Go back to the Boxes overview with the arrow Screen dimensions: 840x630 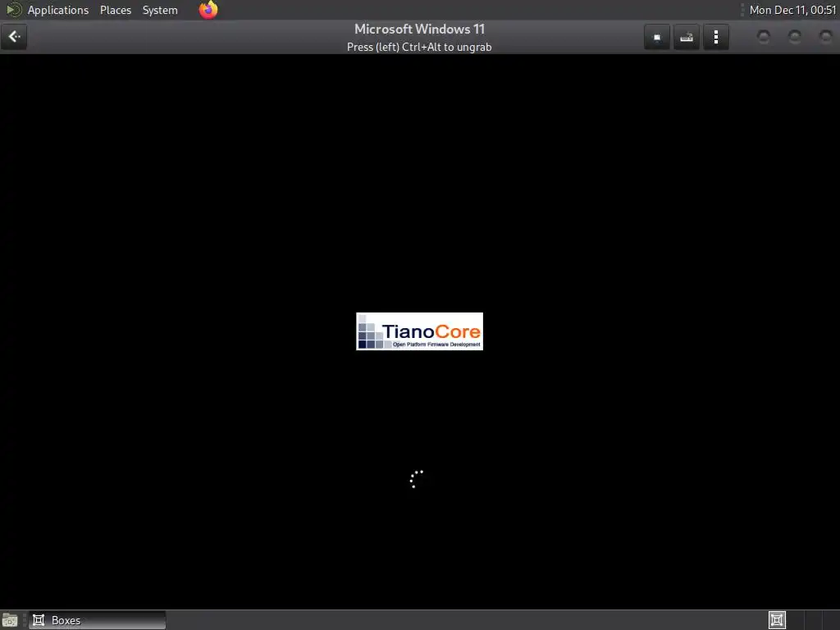pos(14,37)
